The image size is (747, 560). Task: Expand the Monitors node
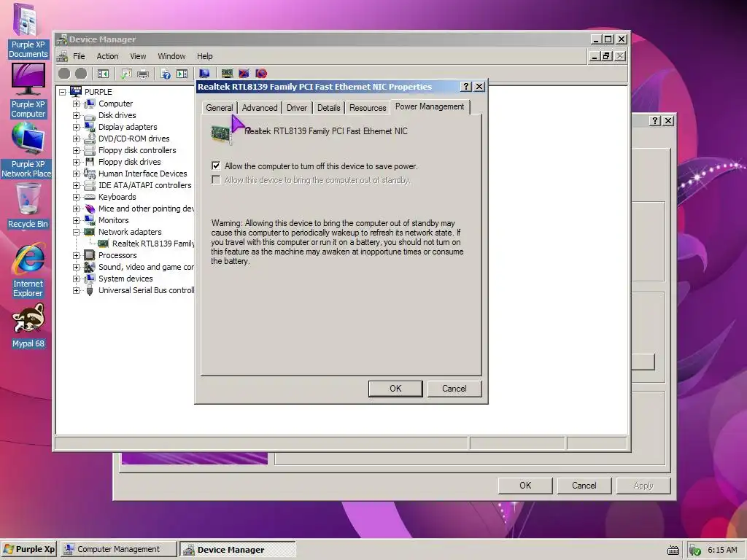click(76, 220)
